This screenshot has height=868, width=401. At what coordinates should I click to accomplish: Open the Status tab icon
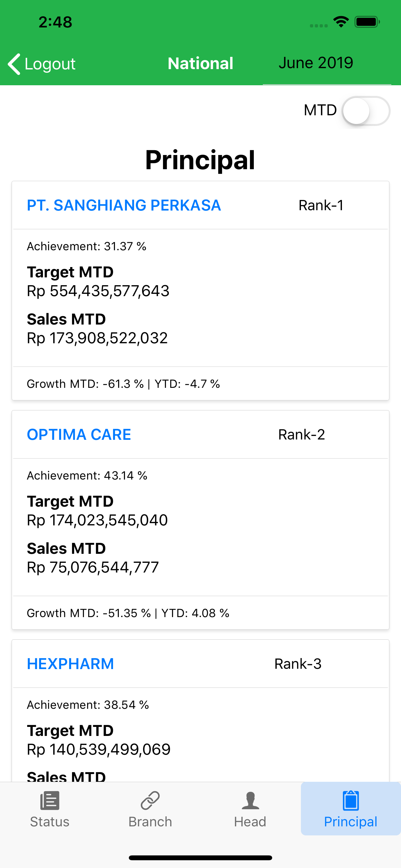(x=50, y=800)
